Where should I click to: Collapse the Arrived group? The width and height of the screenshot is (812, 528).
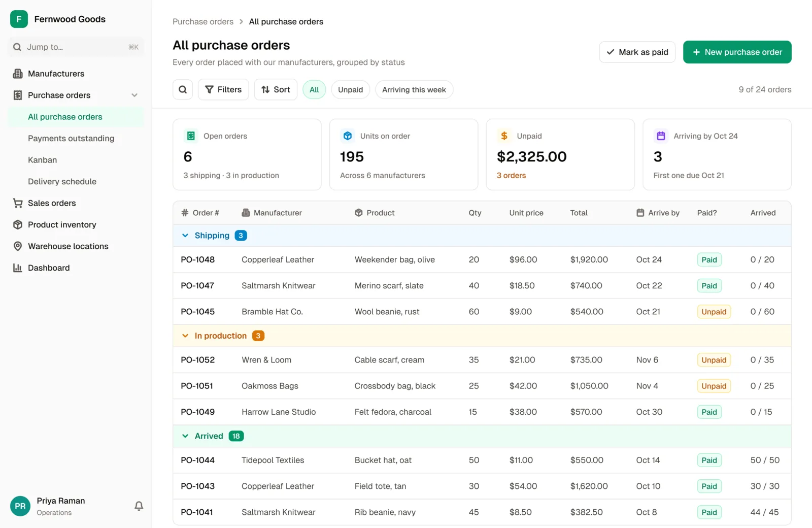click(185, 436)
